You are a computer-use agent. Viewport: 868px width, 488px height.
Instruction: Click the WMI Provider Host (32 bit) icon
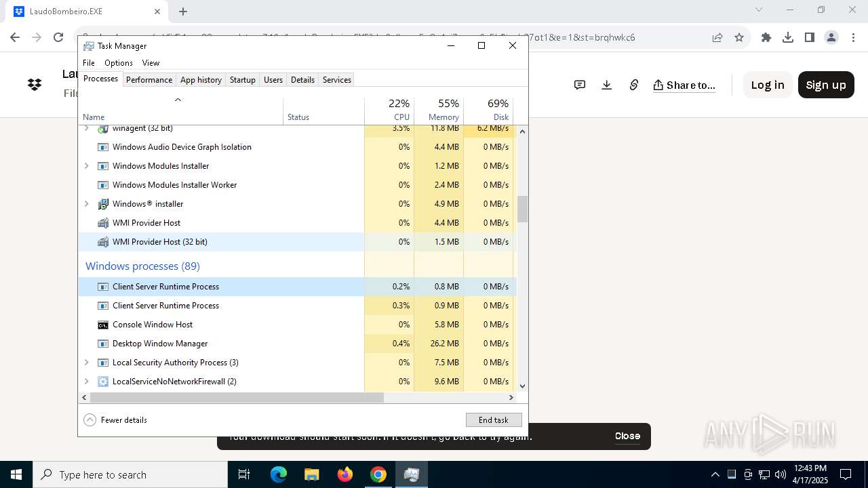[103, 242]
